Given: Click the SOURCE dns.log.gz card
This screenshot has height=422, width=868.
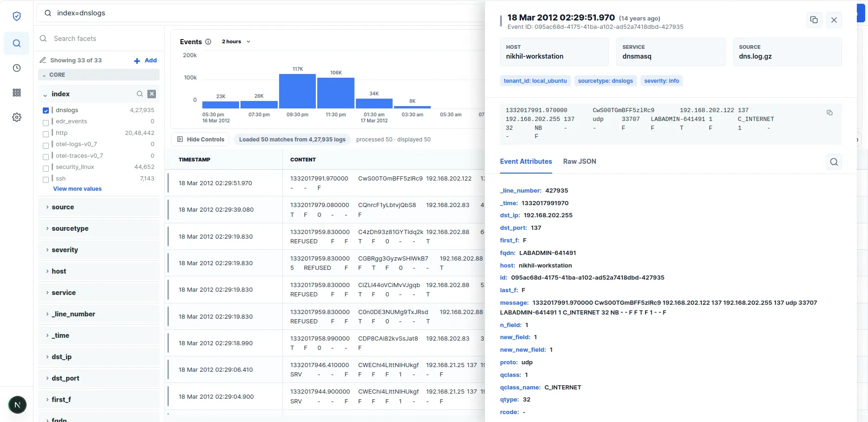Looking at the screenshot, I should tap(787, 52).
